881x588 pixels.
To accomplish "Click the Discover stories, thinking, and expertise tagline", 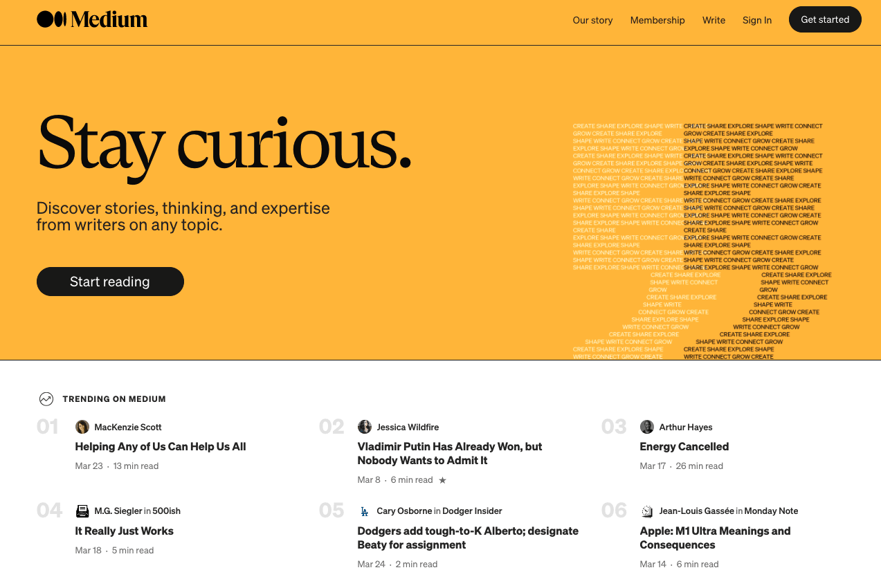I will [x=183, y=217].
